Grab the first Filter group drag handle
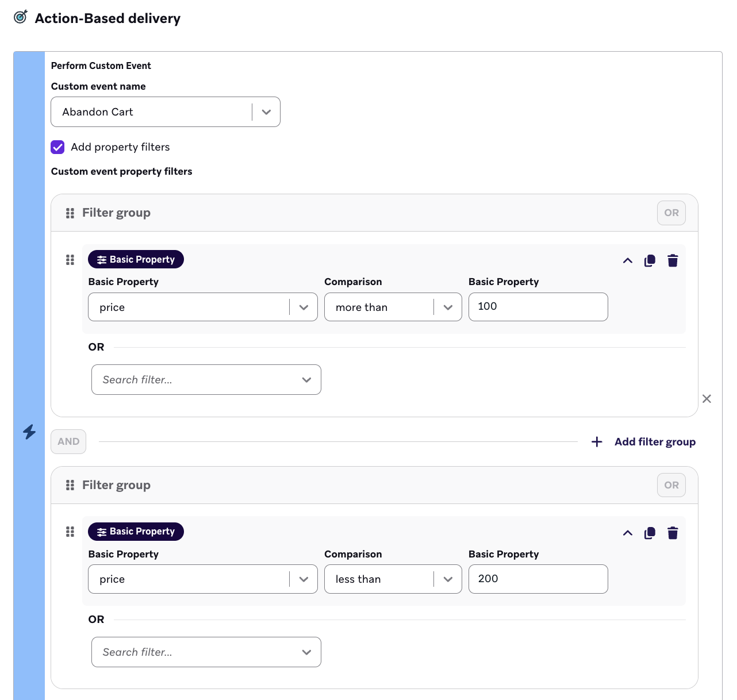The image size is (737, 700). pos(70,213)
